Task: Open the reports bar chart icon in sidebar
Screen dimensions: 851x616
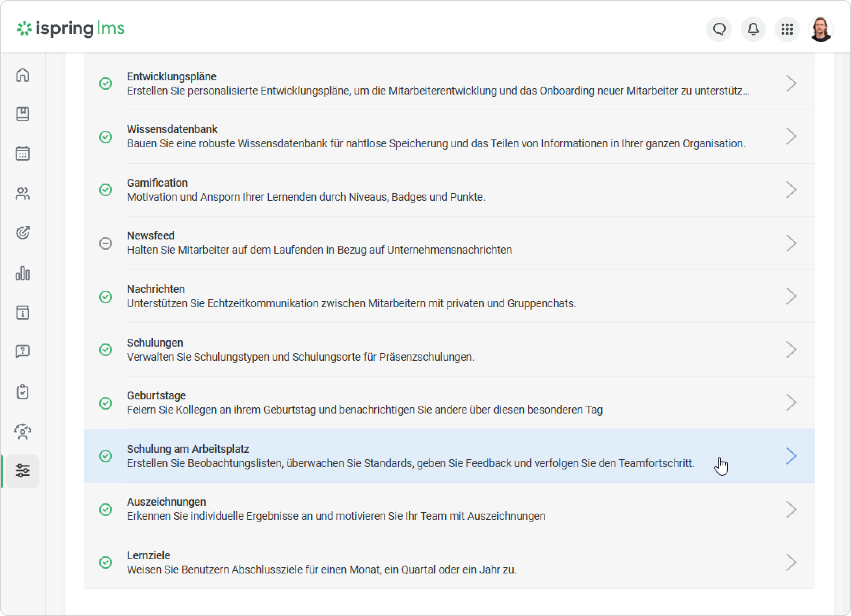Action: [x=23, y=273]
